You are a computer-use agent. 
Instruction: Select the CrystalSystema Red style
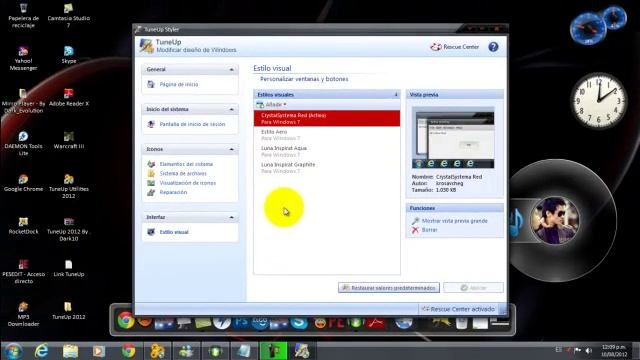[327, 118]
